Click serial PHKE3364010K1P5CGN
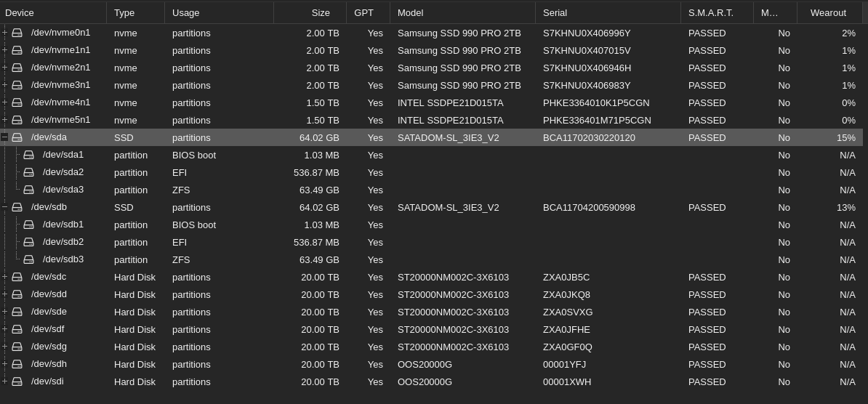Viewport: 868px width, 404px height. 596,103
